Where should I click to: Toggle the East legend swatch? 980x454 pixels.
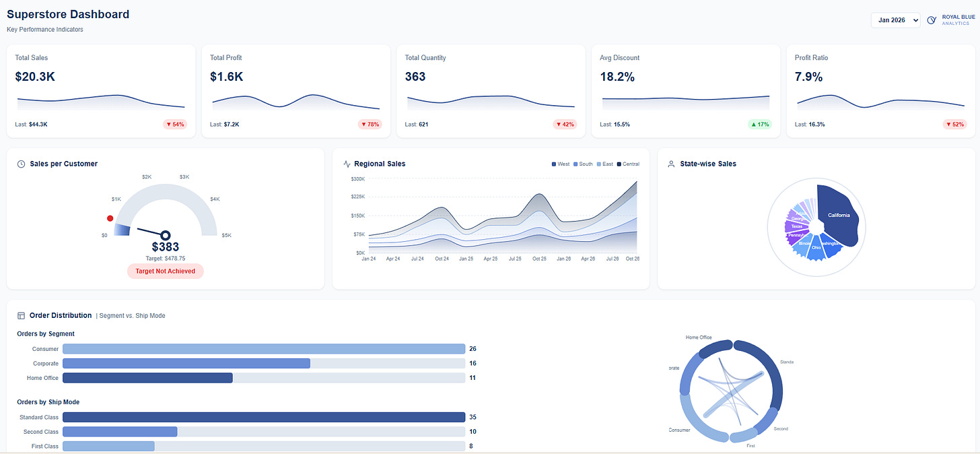point(599,164)
